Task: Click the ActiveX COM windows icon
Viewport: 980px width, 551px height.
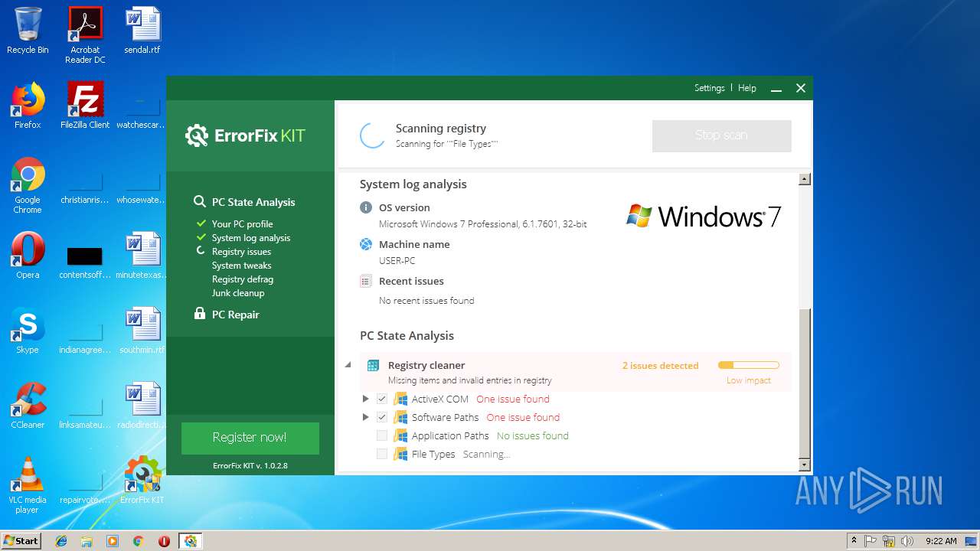Action: pos(400,399)
